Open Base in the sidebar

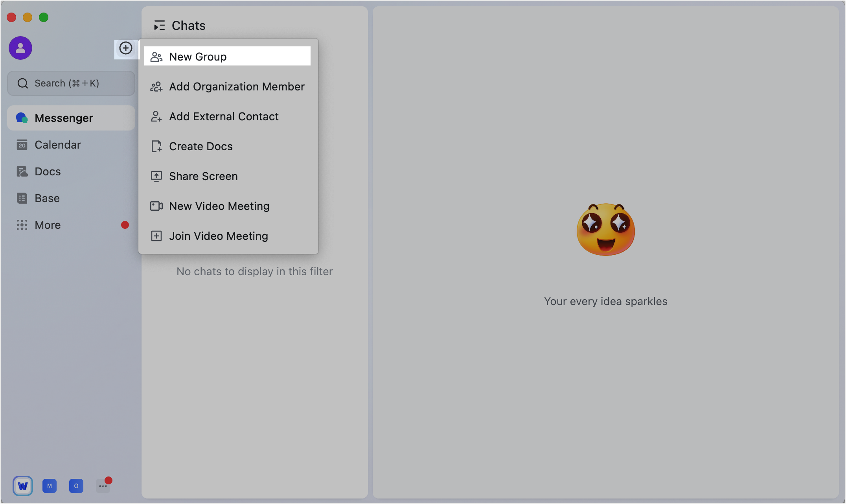47,198
